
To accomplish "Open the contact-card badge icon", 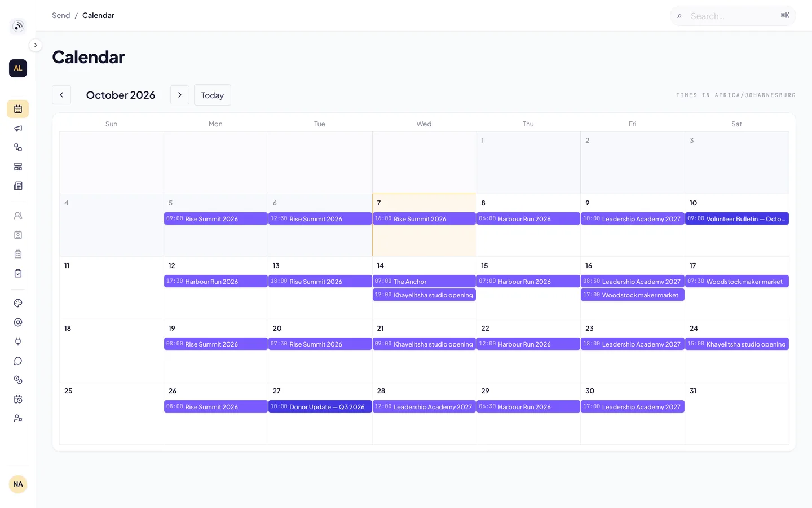I will tap(18, 235).
